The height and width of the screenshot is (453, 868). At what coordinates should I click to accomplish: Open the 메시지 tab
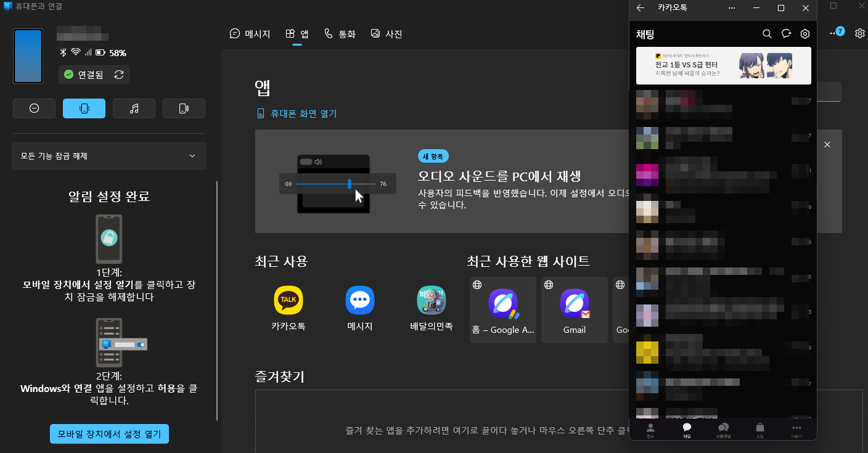(x=250, y=34)
